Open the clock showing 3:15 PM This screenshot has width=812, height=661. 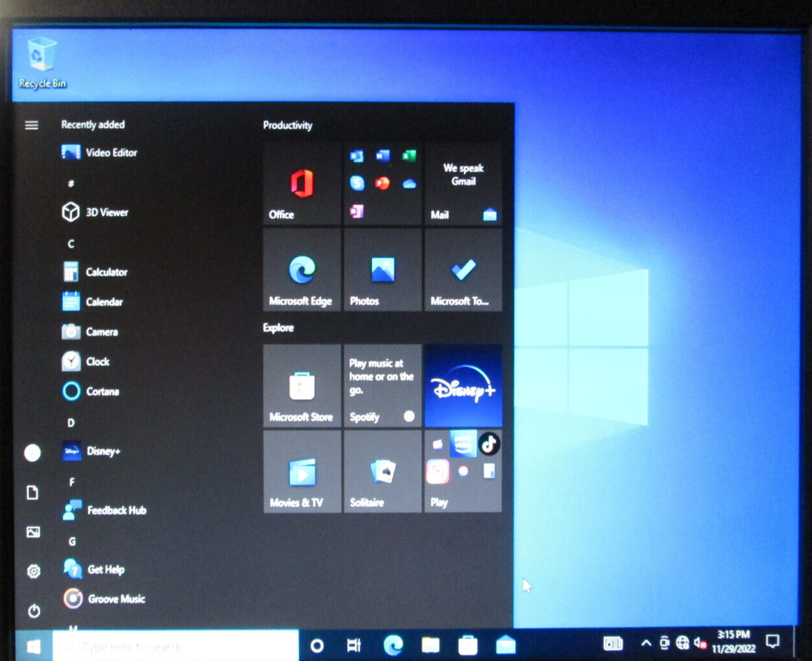(x=734, y=641)
